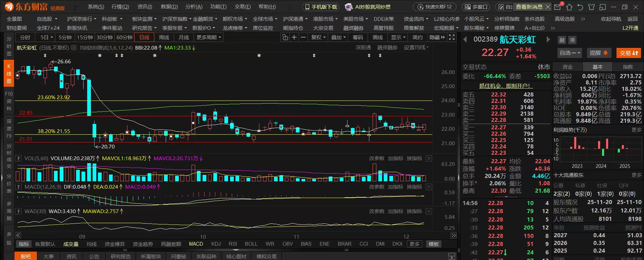644x260 pixels.
Task: Go to next stock arrow
Action: [x=548, y=40]
